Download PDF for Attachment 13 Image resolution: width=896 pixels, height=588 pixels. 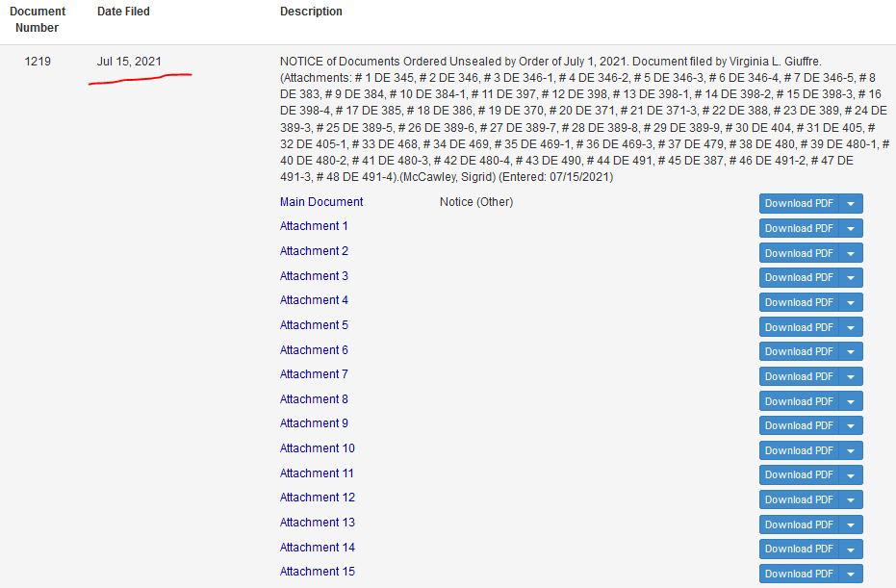799,524
